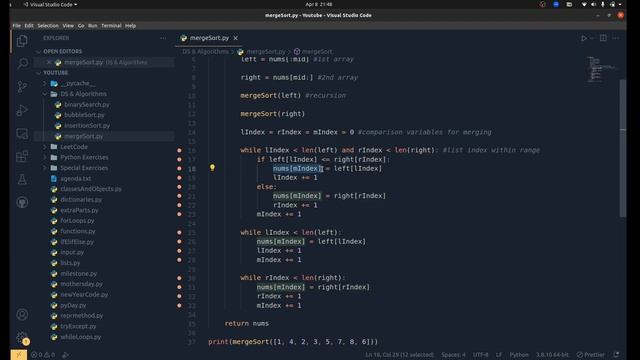This screenshot has height=360, width=640.
Task: Open the Testing flask view
Action: 22,179
